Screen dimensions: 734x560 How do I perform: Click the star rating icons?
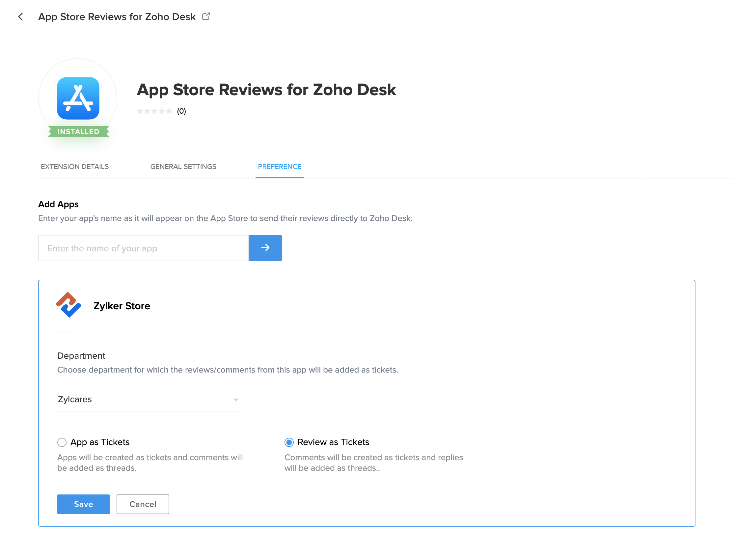click(x=154, y=111)
